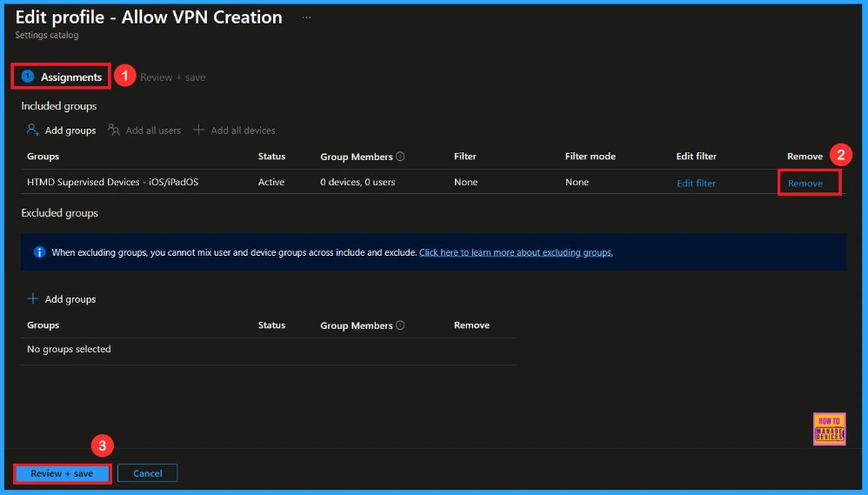Click the plus icon for Add all devices

tap(199, 130)
